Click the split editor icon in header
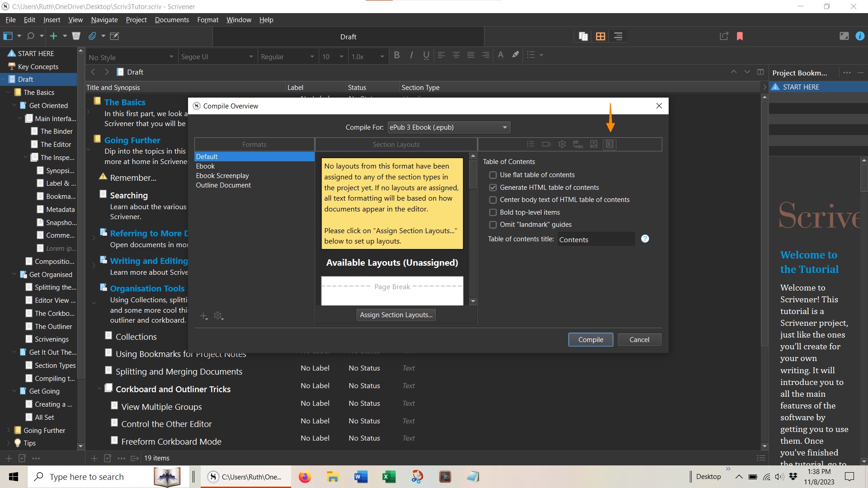The width and height of the screenshot is (868, 488). click(x=760, y=72)
